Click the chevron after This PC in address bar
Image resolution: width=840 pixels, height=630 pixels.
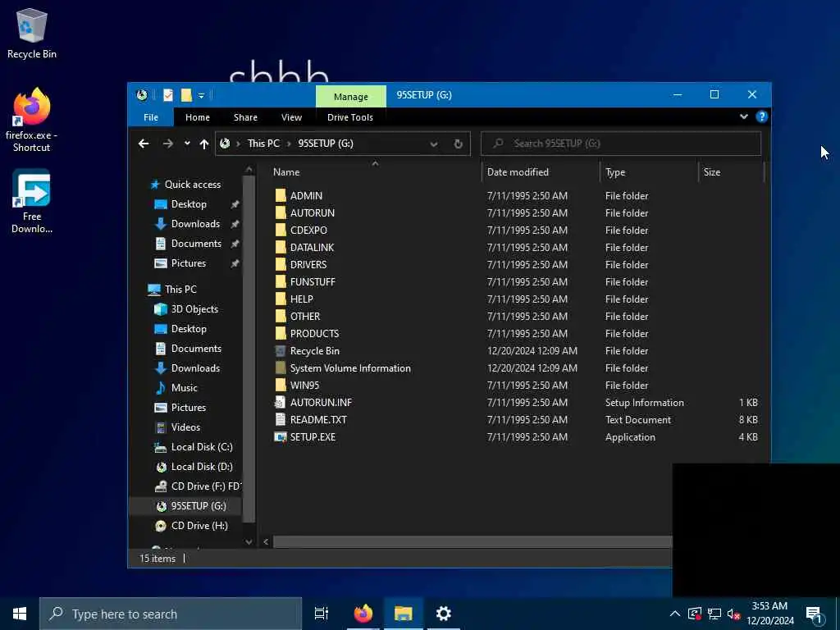(x=288, y=144)
